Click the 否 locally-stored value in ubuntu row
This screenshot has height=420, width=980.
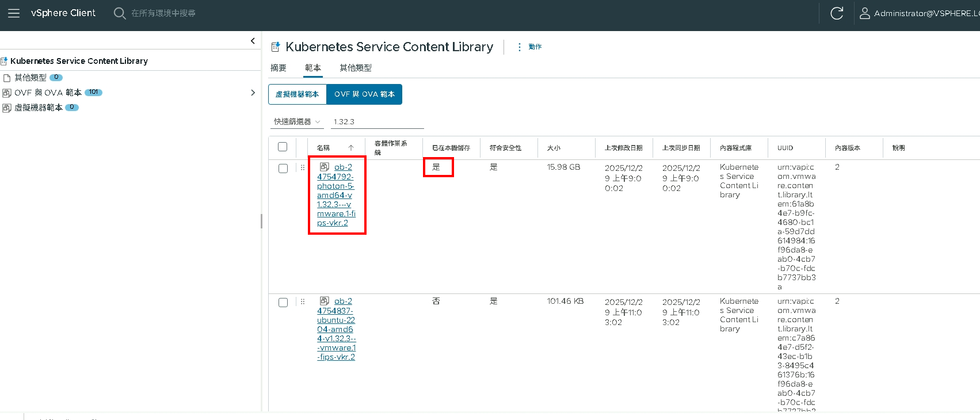click(436, 301)
